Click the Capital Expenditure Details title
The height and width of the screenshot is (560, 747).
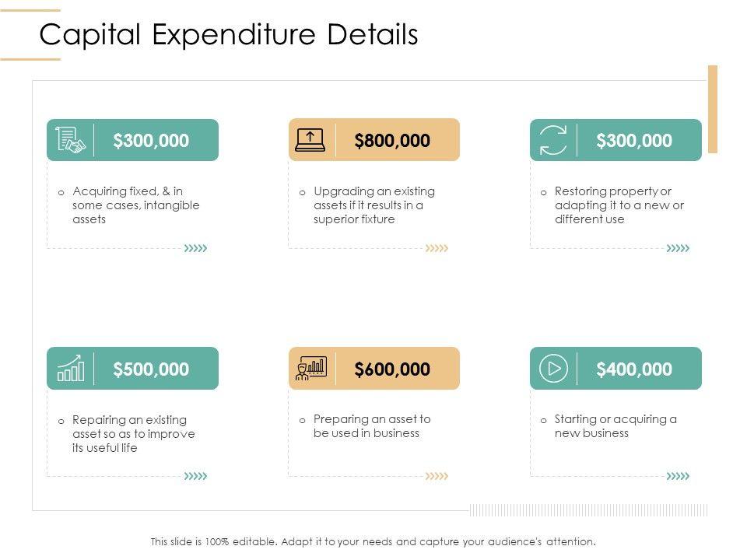click(x=229, y=36)
